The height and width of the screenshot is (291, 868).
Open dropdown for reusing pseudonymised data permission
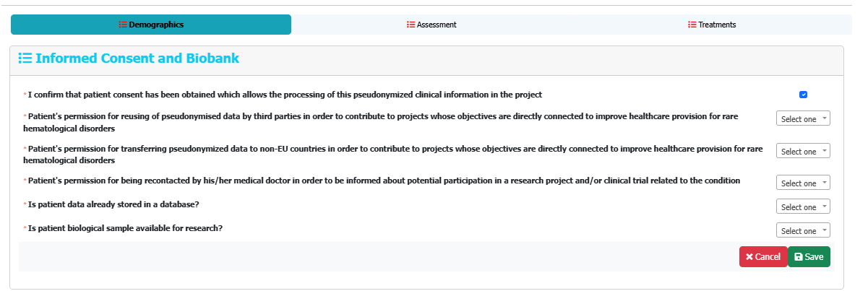pyautogui.click(x=803, y=119)
